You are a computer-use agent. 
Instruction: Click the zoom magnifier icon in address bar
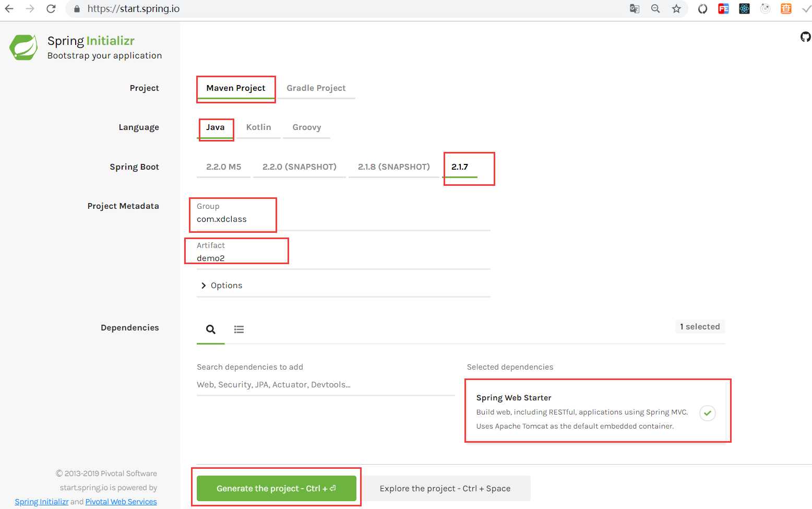click(x=655, y=9)
